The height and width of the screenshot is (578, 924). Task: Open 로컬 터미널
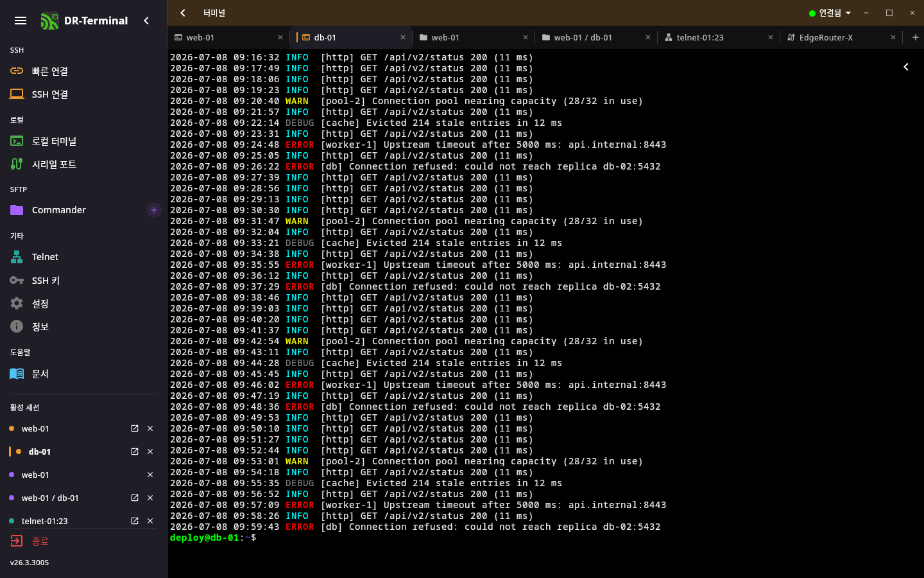(x=82, y=141)
